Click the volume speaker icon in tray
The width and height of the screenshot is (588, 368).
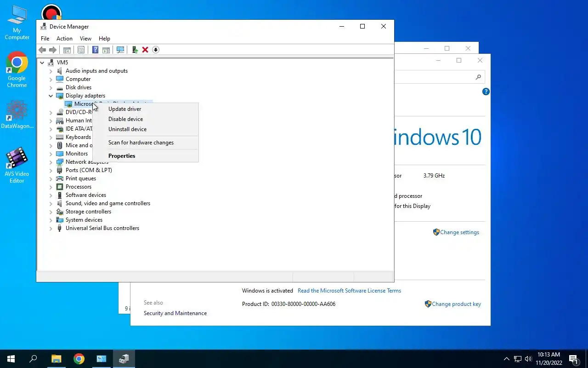click(x=528, y=359)
